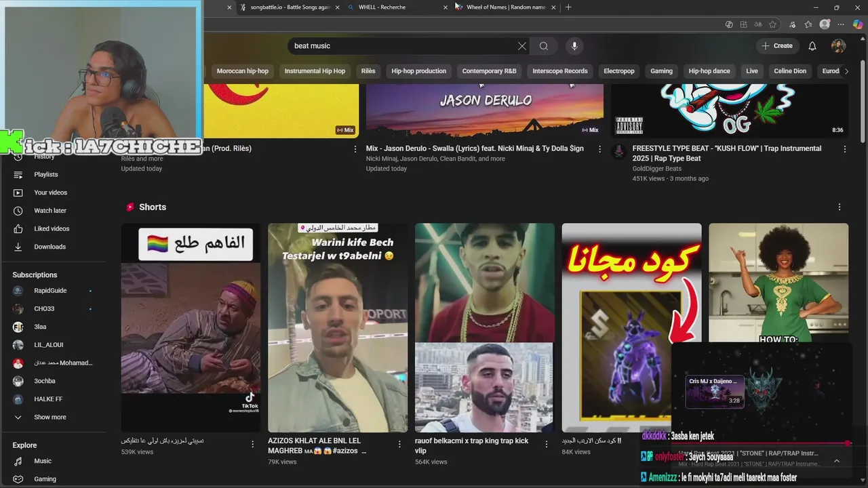Select the Live filter chip
Image resolution: width=868 pixels, height=488 pixels.
tap(752, 71)
